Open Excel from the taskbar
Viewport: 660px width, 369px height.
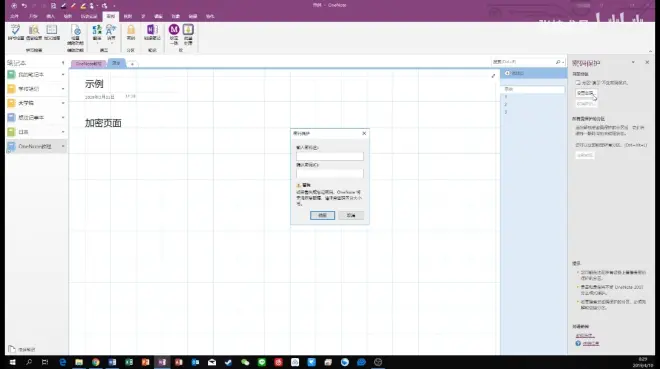[x=129, y=362]
